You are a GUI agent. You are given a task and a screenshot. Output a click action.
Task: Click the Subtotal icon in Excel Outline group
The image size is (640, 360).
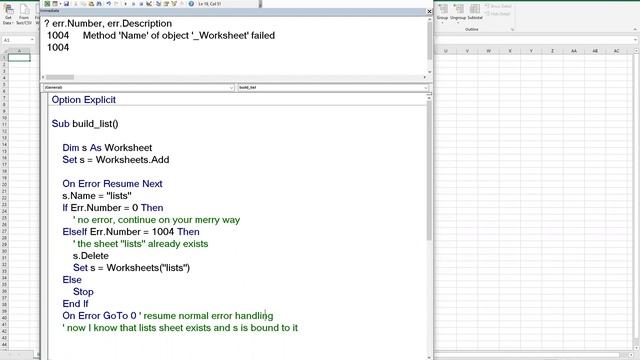coord(475,9)
